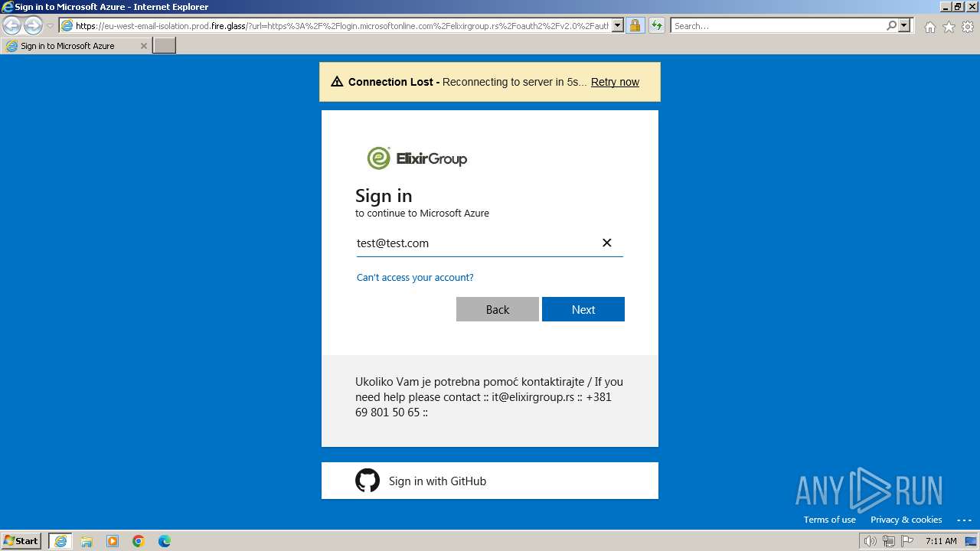Click the address bar URL field

point(335,26)
